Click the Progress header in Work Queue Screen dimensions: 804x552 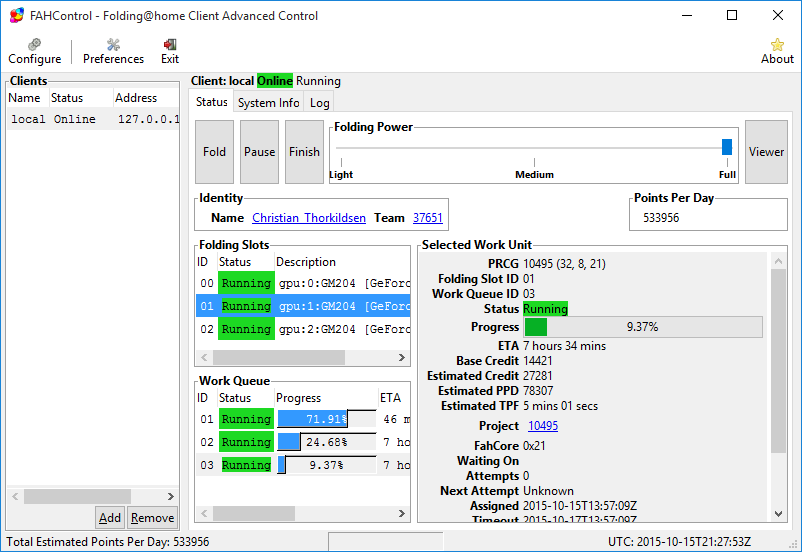[x=326, y=398]
